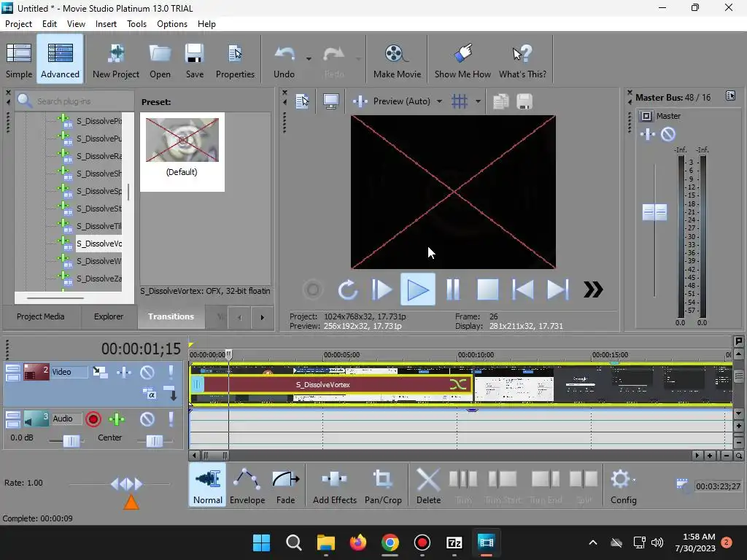Go to end of project
This screenshot has width=747, height=560.
pos(557,289)
